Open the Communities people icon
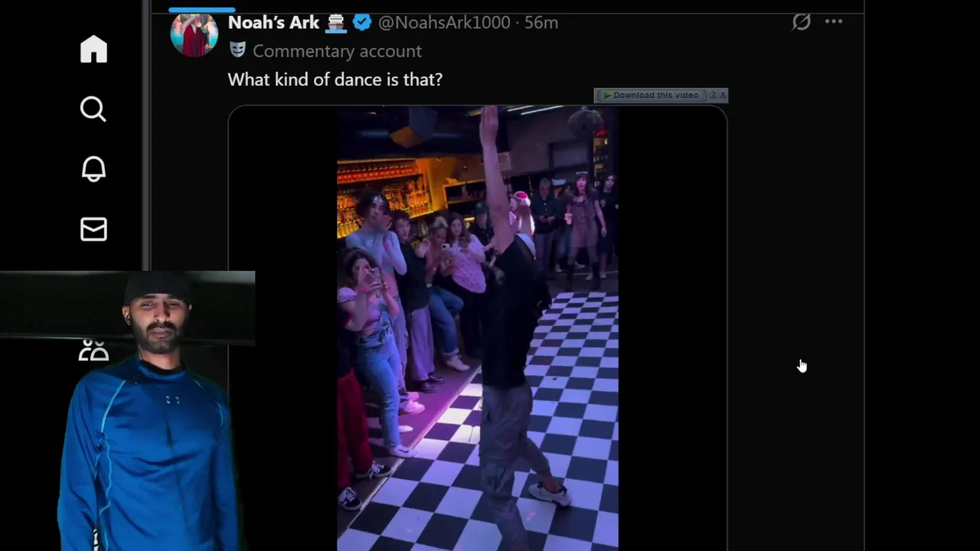 tap(93, 351)
